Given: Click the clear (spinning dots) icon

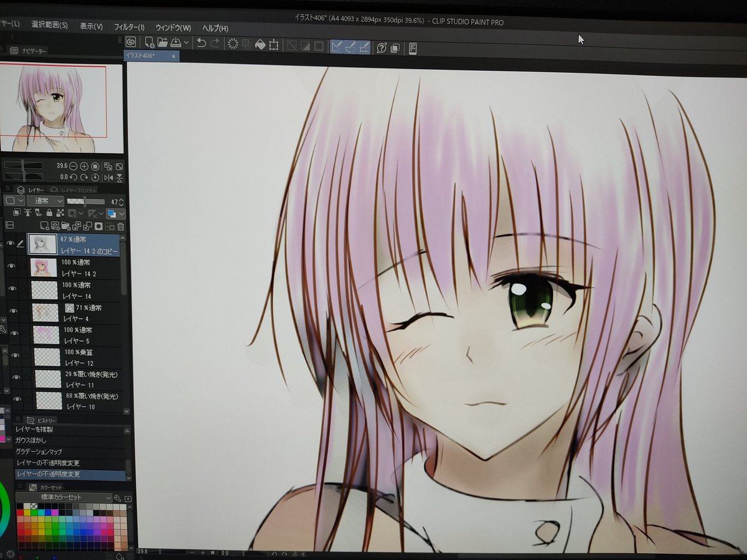Looking at the screenshot, I should [232, 44].
